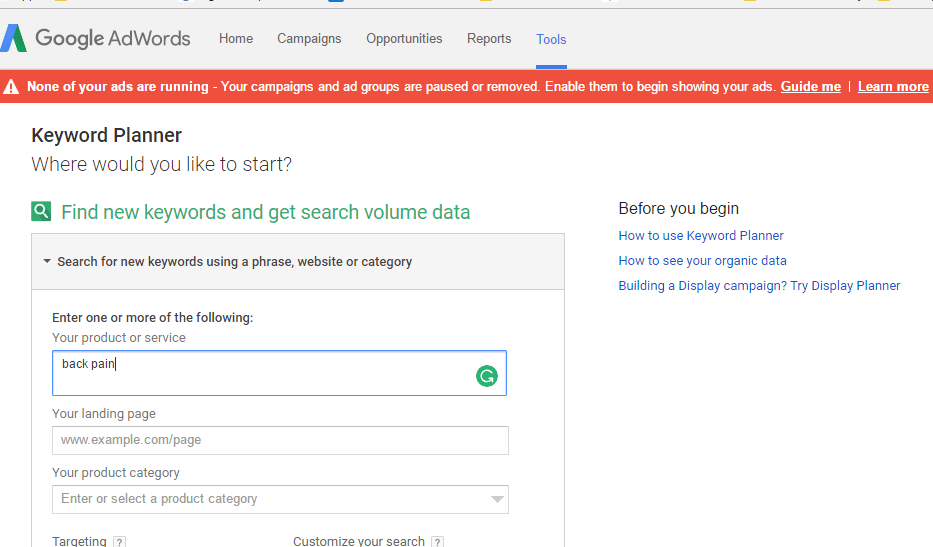
Task: Click the Learn more link in alert
Action: (x=893, y=86)
